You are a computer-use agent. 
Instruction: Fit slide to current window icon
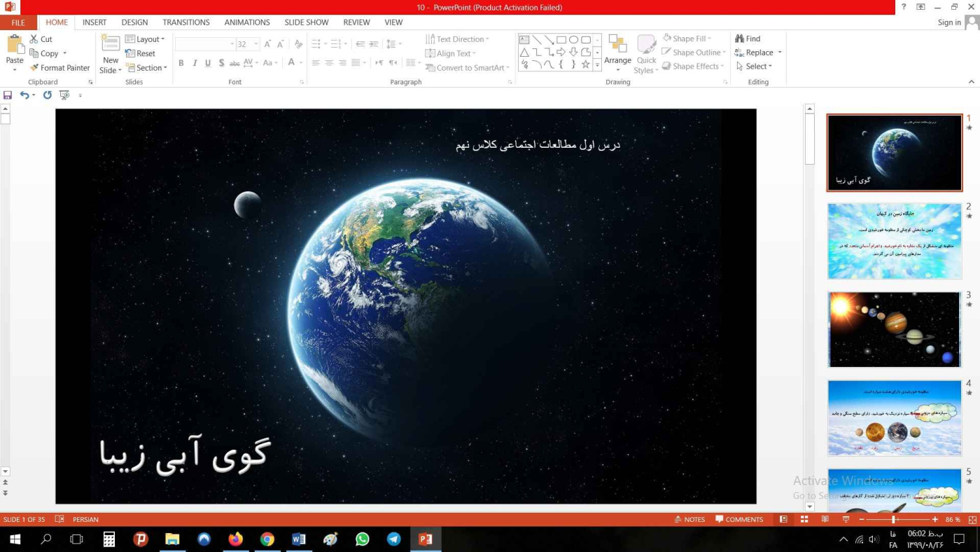click(x=972, y=519)
